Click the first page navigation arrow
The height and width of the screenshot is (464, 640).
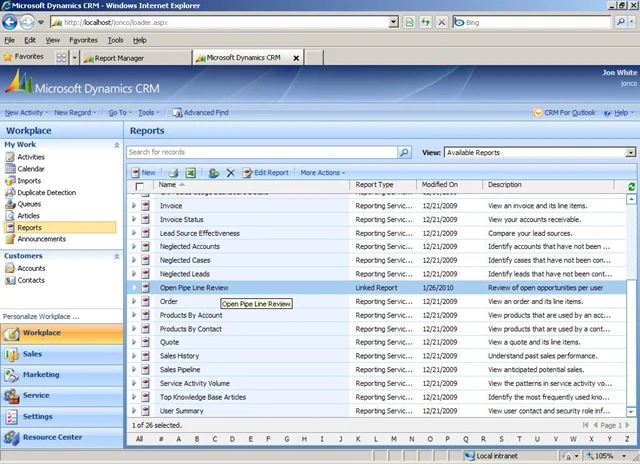[585, 425]
